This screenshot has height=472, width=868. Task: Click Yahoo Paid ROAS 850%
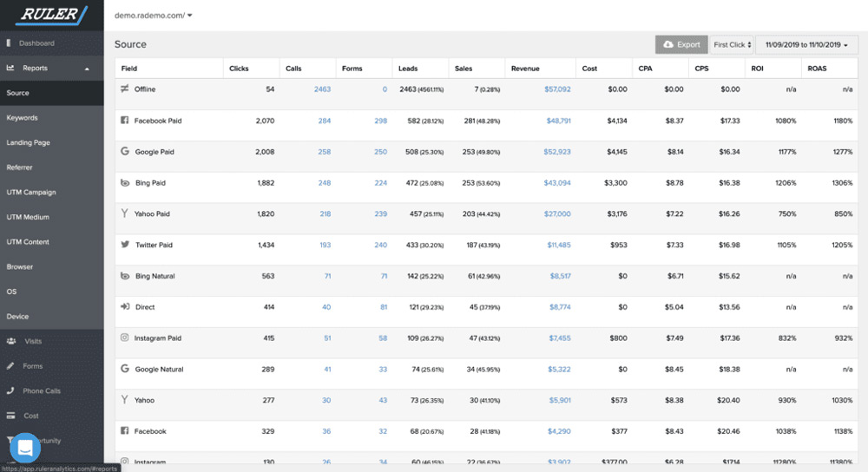[844, 213]
